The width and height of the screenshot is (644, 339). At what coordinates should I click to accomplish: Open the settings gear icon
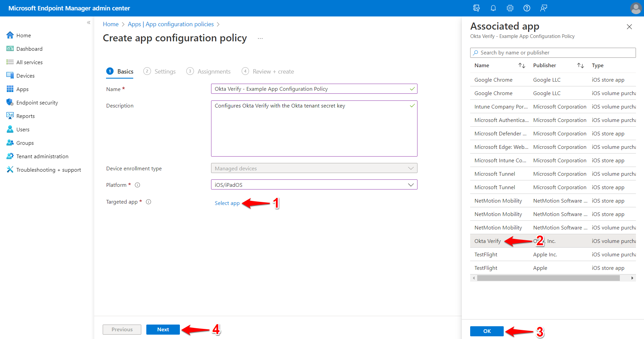[x=510, y=8]
